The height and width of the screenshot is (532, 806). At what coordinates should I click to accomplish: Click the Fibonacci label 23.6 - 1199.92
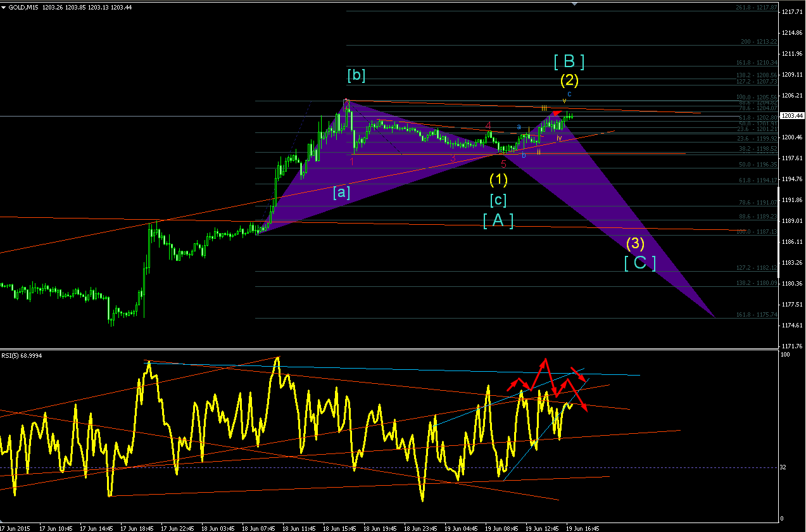pyautogui.click(x=757, y=138)
